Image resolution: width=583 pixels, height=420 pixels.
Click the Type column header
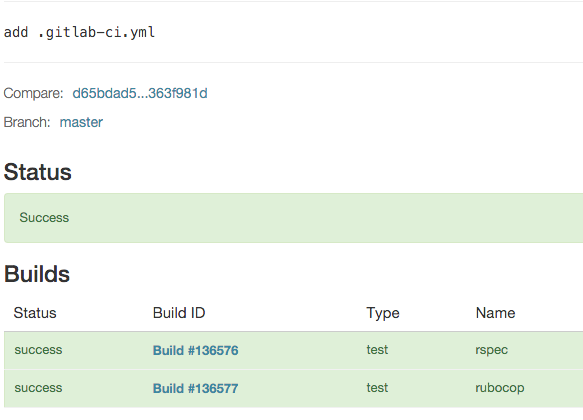pos(383,313)
